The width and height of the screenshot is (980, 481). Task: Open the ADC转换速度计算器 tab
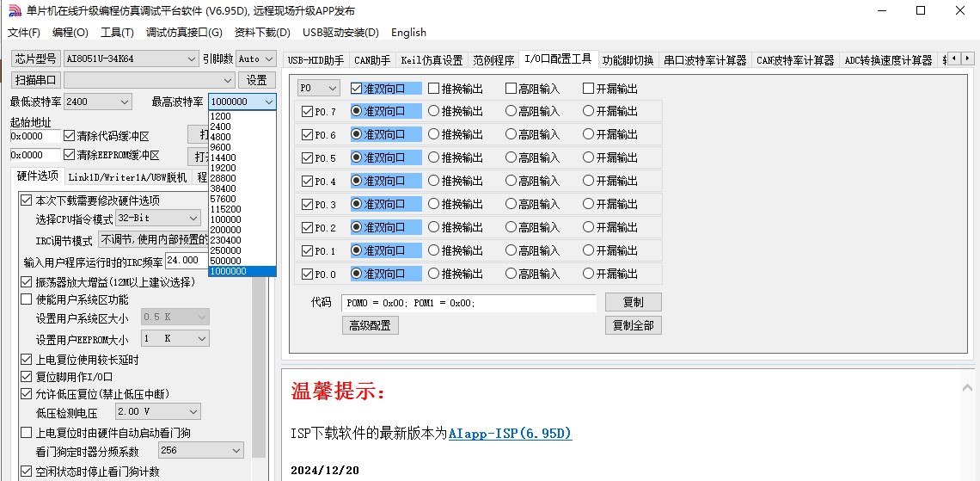coord(888,60)
